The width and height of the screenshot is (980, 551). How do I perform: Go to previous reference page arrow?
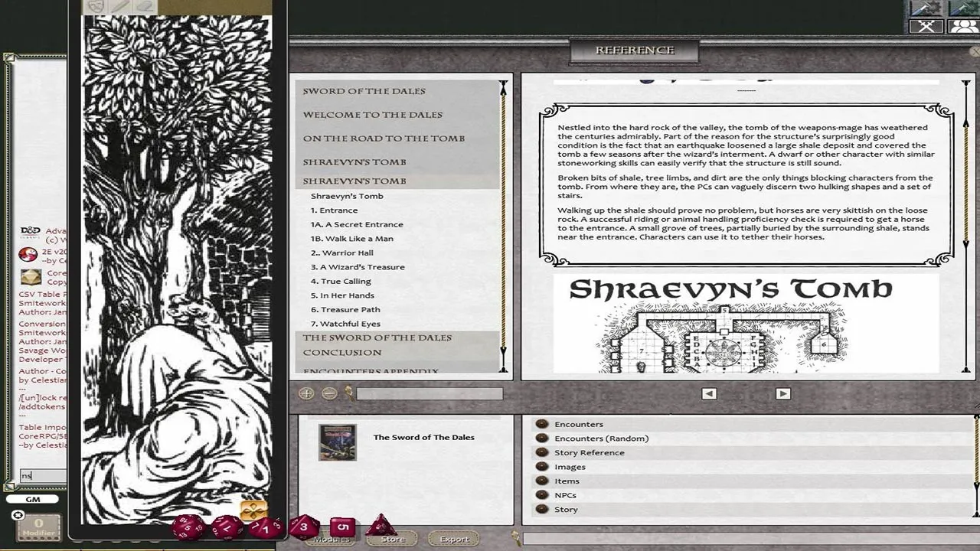(x=709, y=393)
